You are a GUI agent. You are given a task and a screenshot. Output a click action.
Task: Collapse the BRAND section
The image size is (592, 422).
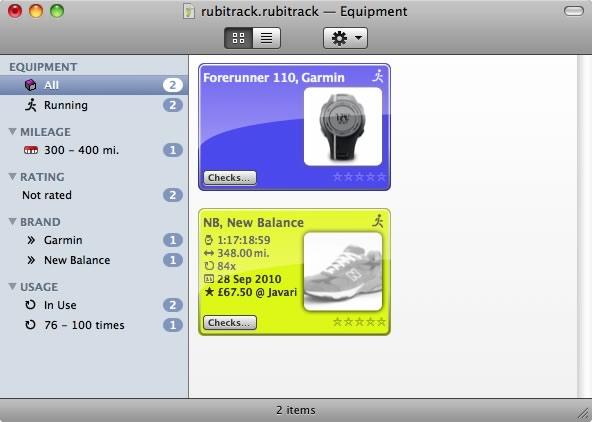12,221
